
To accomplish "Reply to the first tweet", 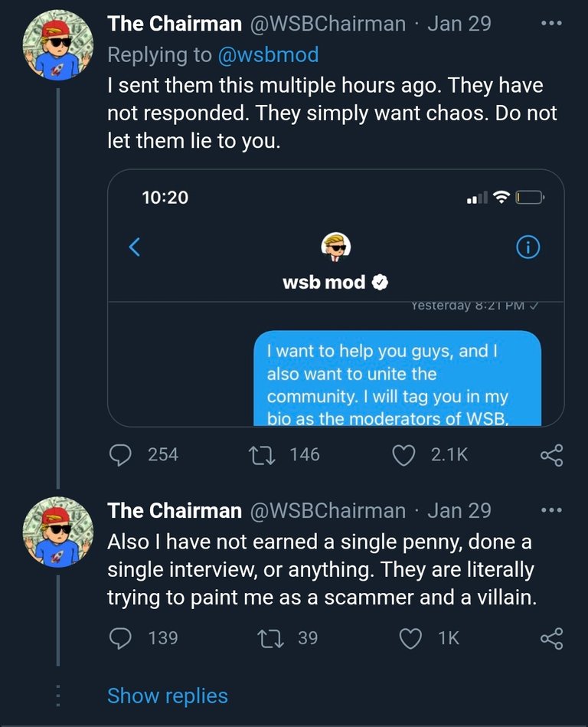I will click(121, 455).
